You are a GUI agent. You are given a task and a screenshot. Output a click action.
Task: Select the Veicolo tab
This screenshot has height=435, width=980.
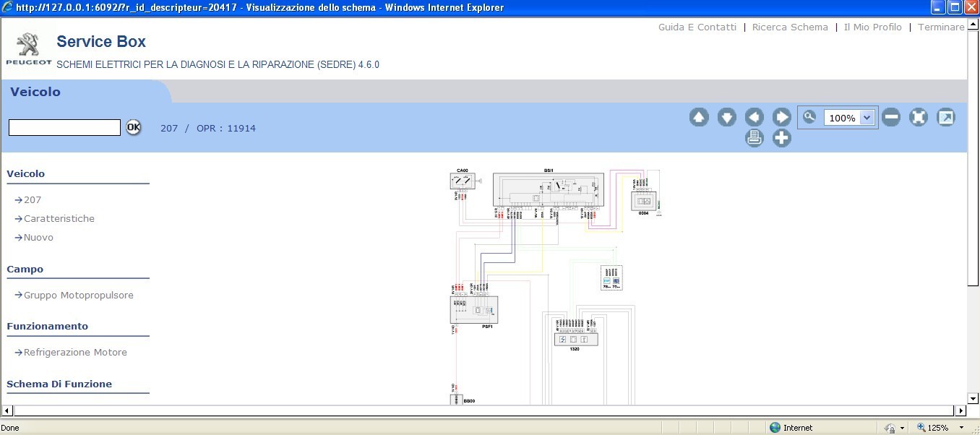[x=35, y=92]
